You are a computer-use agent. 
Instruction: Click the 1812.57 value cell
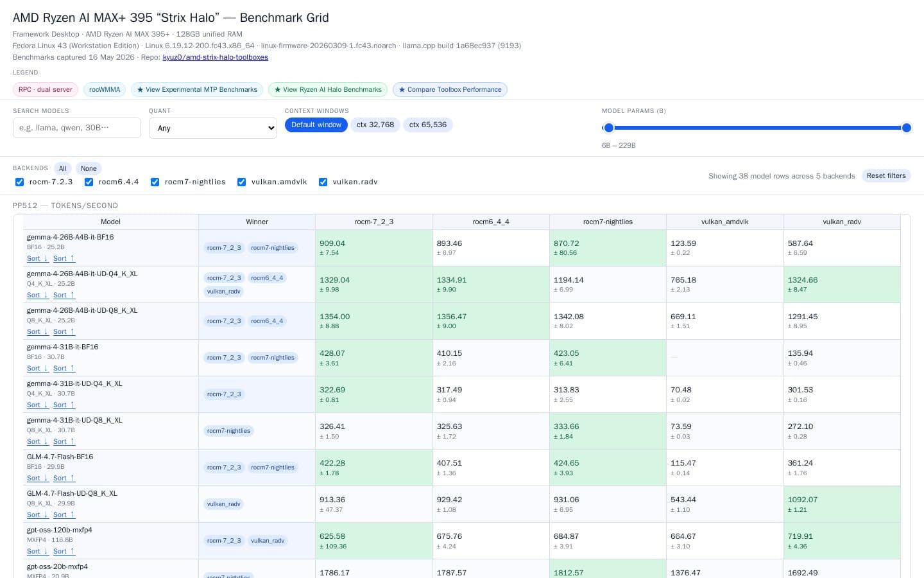pyautogui.click(x=608, y=569)
